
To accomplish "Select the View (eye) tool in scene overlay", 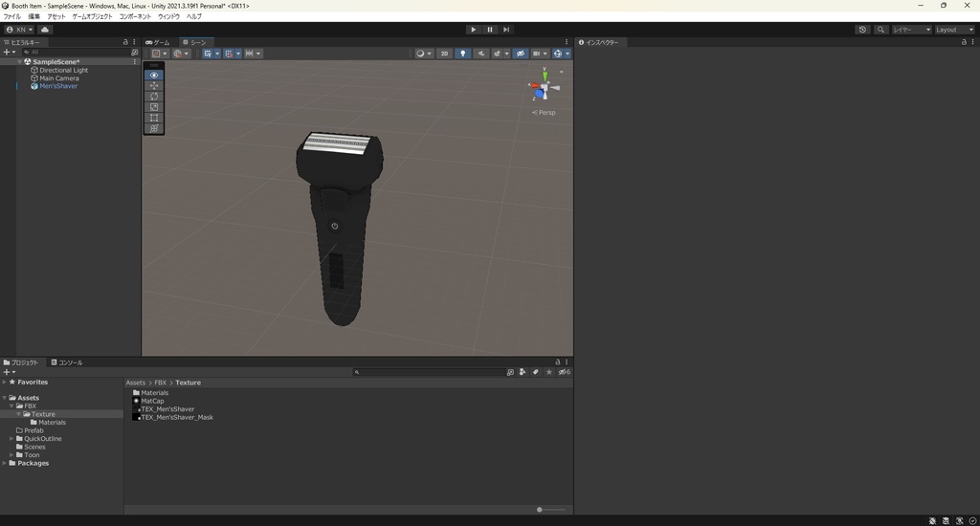I will click(154, 75).
